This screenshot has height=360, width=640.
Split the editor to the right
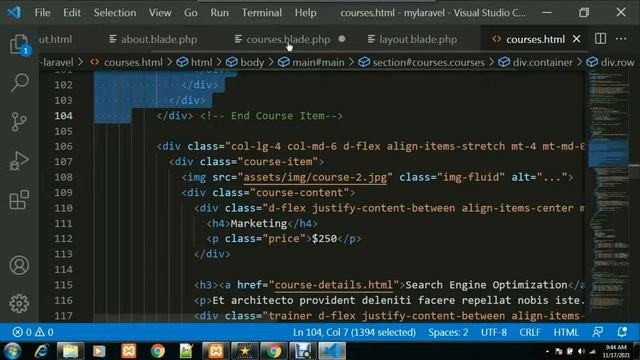(600, 39)
